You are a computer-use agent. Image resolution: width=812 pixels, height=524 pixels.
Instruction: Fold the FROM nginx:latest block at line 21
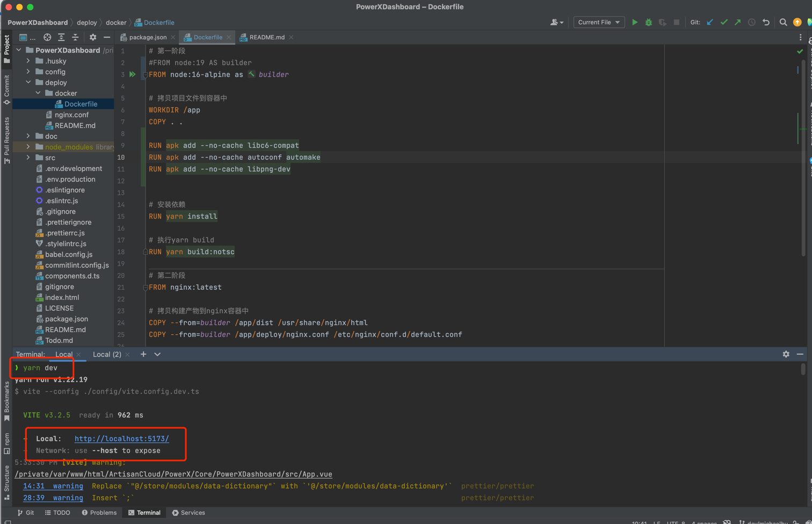(x=145, y=288)
